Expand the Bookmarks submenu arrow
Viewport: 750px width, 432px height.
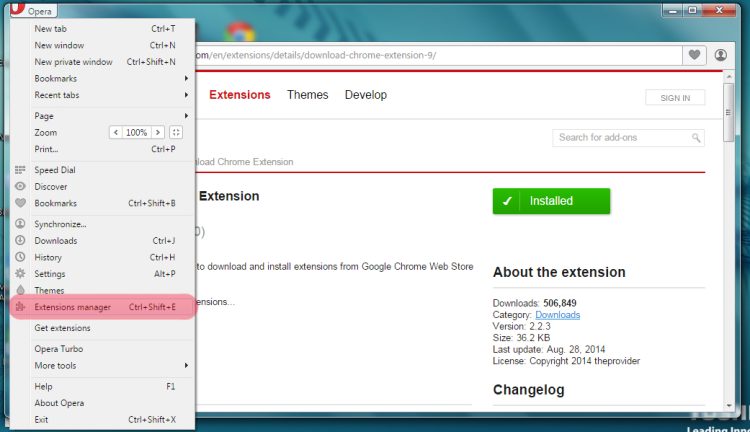186,78
